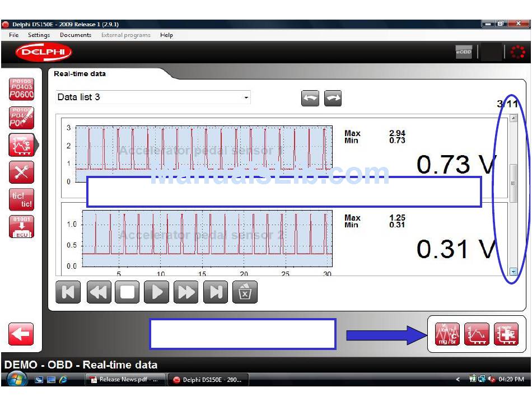This screenshot has width=532, height=406.
Task: Click the redo curved arrow button
Action: [333, 99]
